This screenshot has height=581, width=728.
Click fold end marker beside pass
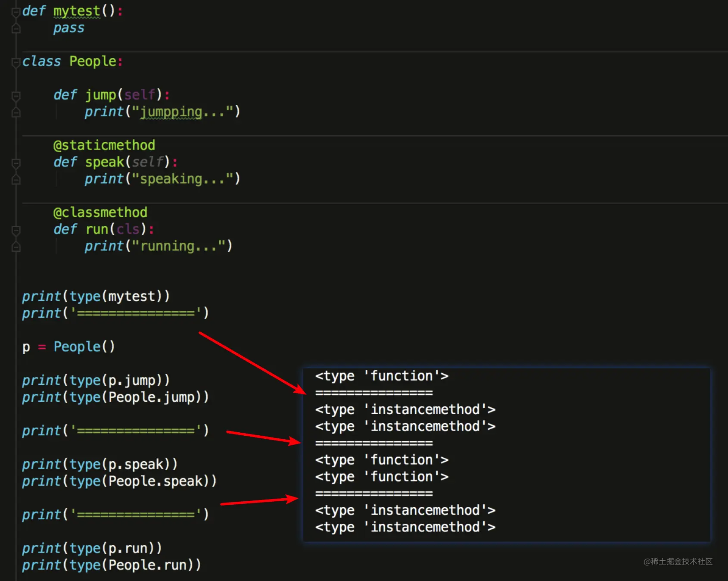[16, 28]
